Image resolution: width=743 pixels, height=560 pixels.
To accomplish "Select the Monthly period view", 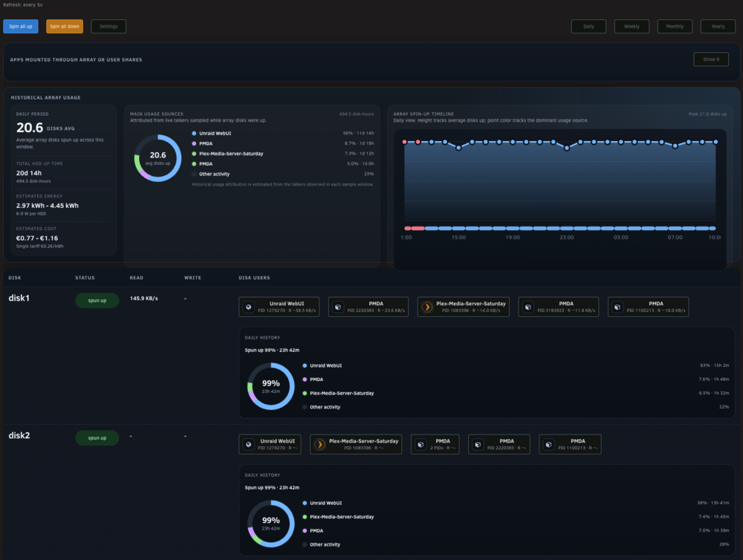I will [675, 27].
